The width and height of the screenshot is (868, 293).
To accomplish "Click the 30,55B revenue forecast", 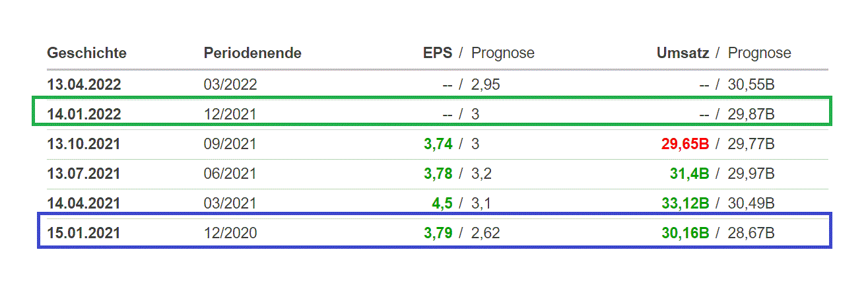I will click(x=751, y=84).
